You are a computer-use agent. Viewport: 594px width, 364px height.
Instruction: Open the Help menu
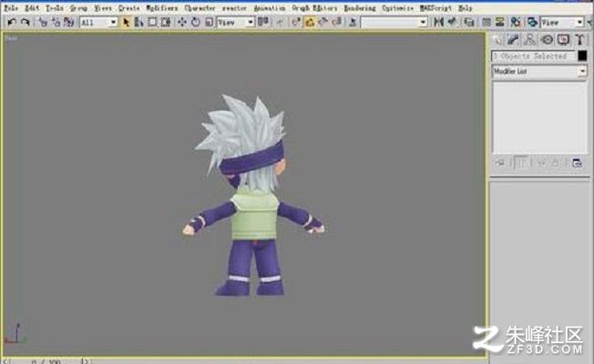coord(466,8)
